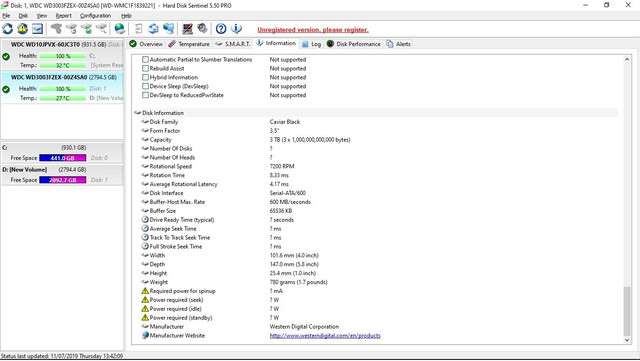Click warning icon beside Power required (seek)
The width and height of the screenshot is (640, 361).
[x=145, y=300]
